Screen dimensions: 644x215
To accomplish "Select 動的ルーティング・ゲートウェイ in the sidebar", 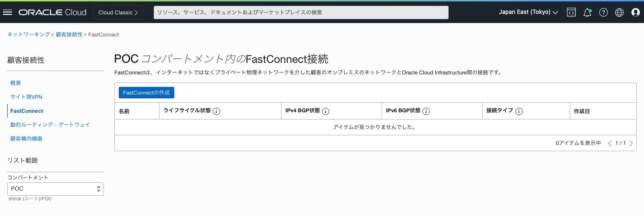I will pos(50,125).
